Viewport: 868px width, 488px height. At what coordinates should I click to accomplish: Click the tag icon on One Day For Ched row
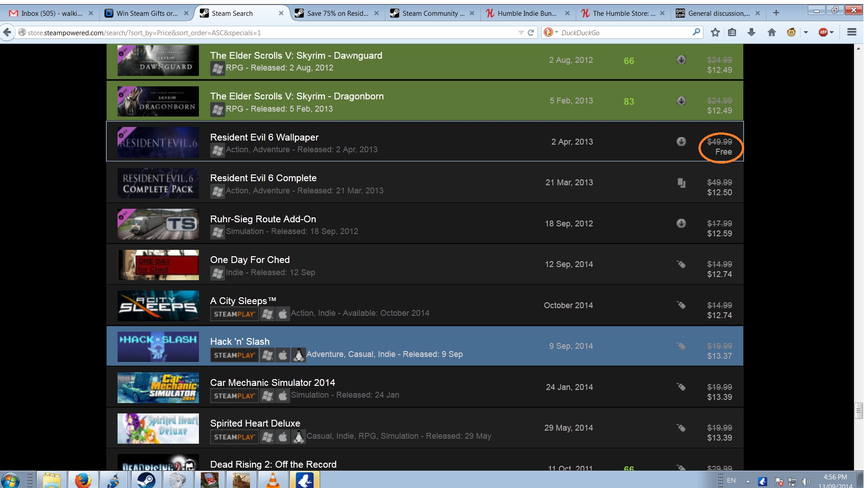point(681,264)
